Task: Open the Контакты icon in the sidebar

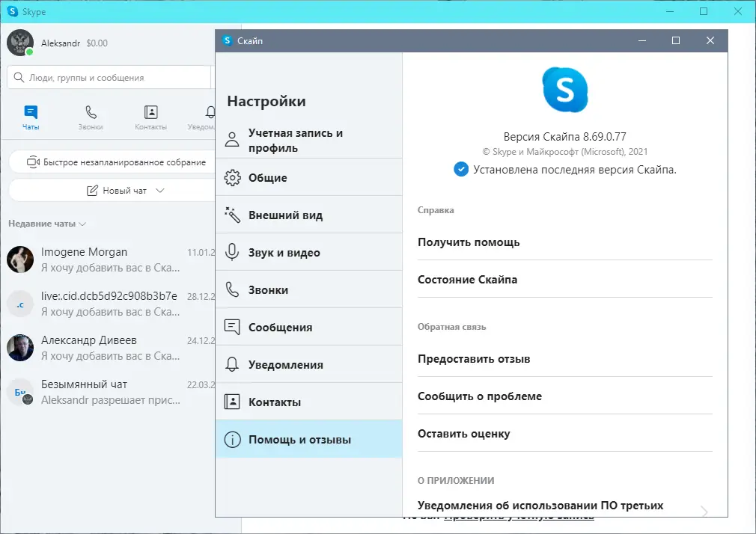Action: (x=150, y=112)
